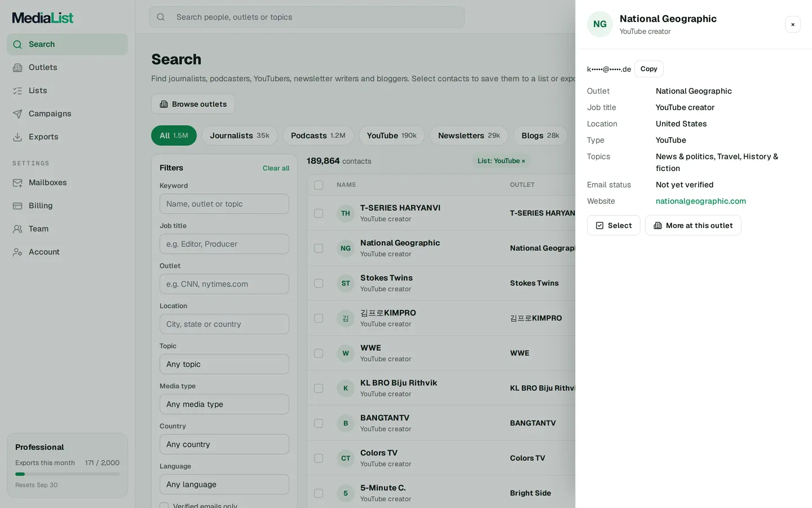
Task: Check the T-SERIES HARYANVI row checkbox
Action: click(319, 213)
